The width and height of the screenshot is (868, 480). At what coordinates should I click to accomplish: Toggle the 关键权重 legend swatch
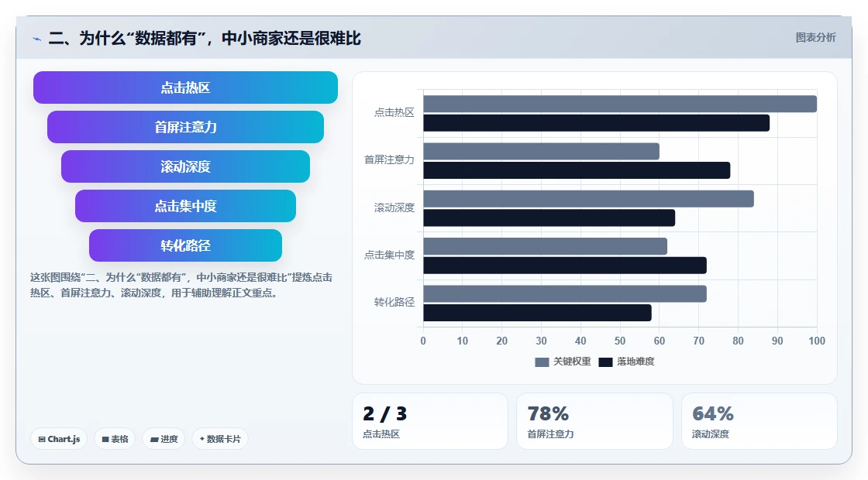542,362
